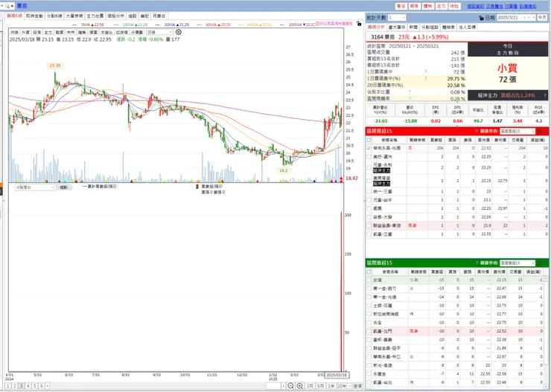This screenshot has height=392, width=551.
Task: Switch to the 分點K線 tab
Action: point(54,16)
